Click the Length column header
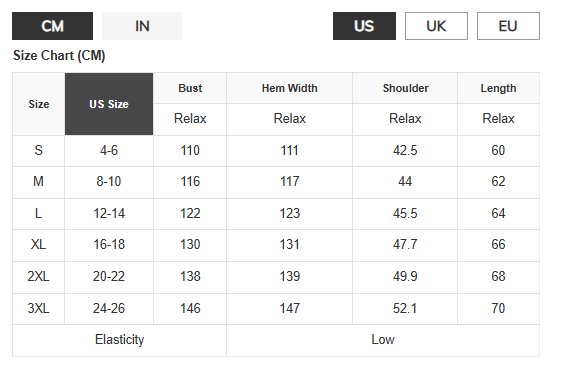This screenshot has width=566, height=373. click(498, 88)
